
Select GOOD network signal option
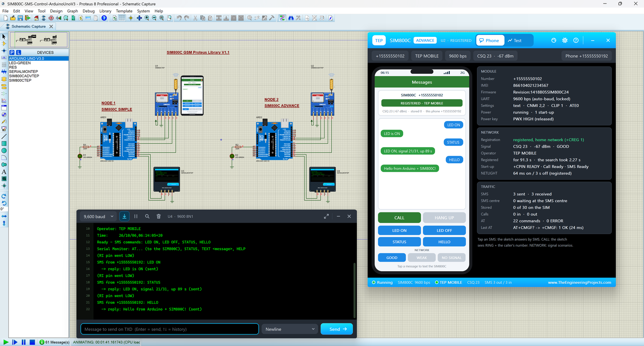(392, 258)
